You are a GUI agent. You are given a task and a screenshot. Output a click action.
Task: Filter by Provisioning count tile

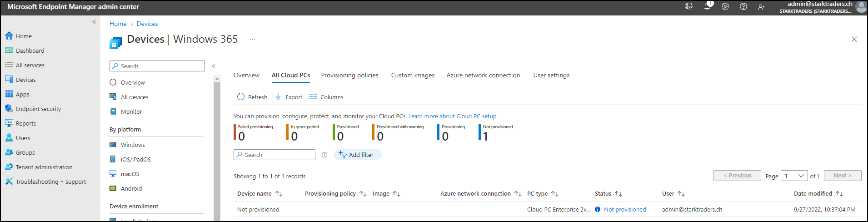pos(451,132)
